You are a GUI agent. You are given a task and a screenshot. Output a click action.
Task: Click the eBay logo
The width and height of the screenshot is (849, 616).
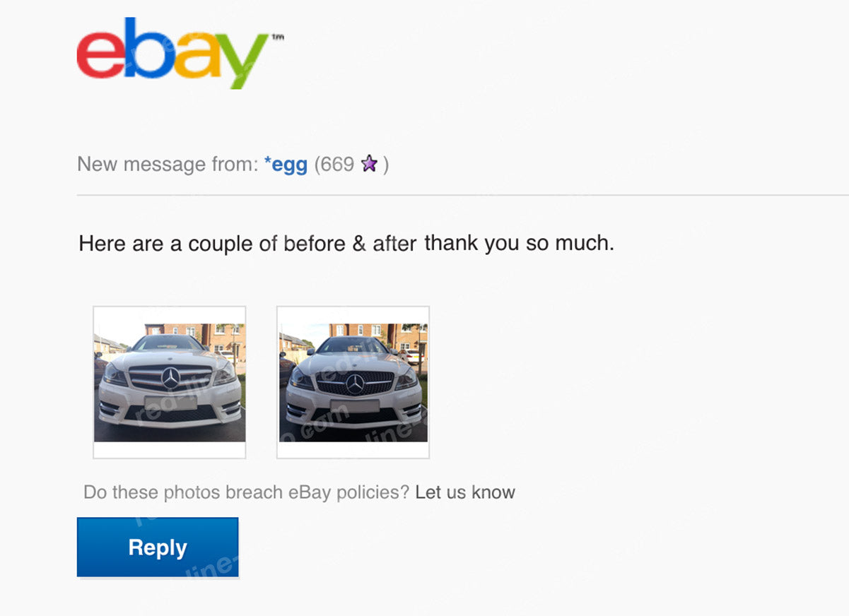pos(172,53)
